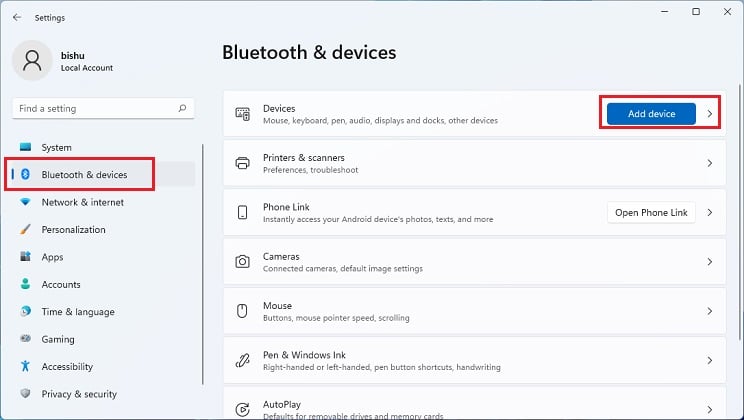Screen dimensions: 744x420
Task: Select System in the sidebar
Action: 103,147
